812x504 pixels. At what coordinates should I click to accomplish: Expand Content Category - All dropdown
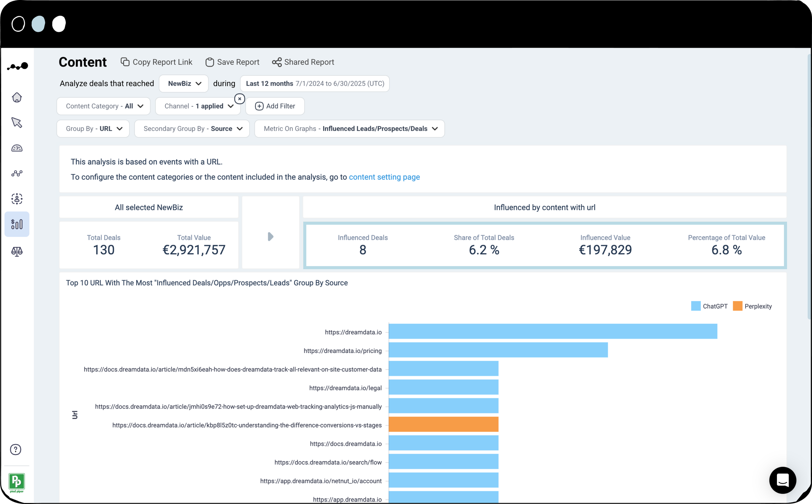tap(103, 106)
